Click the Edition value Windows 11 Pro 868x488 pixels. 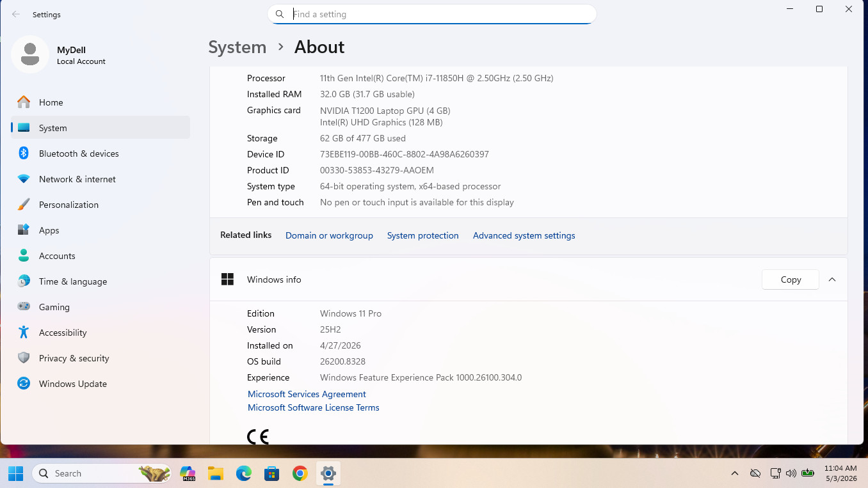point(351,313)
